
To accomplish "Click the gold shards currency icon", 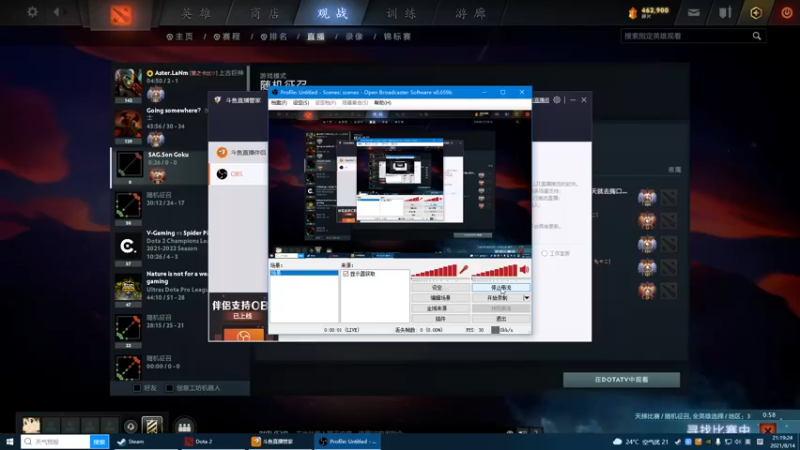I will [633, 13].
